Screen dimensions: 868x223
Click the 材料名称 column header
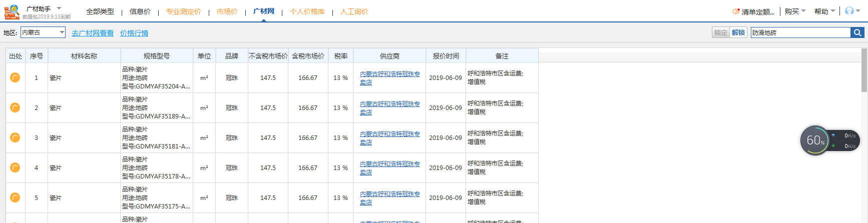click(x=84, y=55)
